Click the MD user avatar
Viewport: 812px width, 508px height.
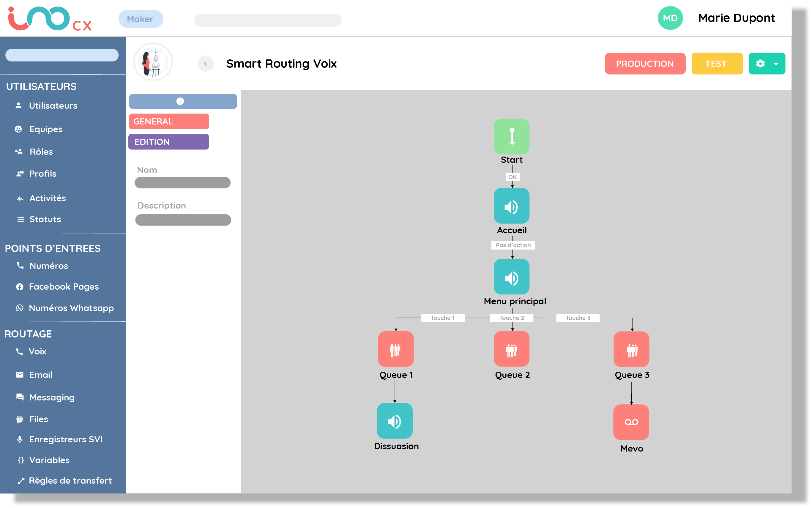670,18
